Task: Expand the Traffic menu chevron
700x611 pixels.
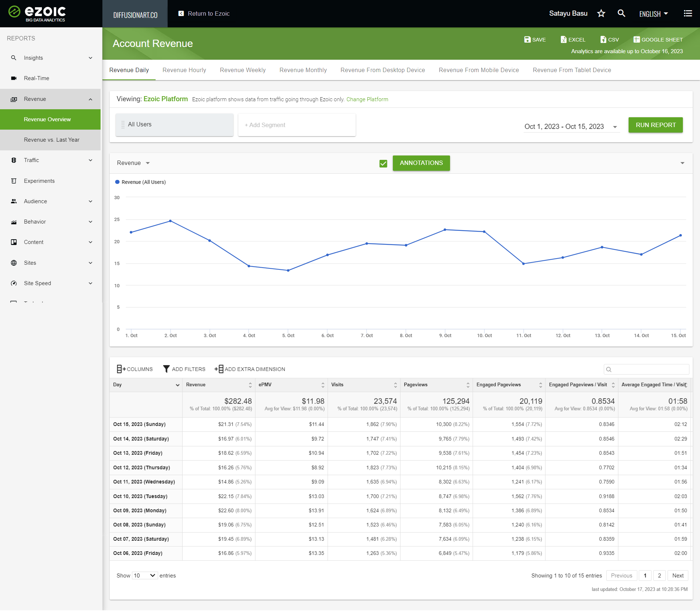Action: tap(90, 160)
